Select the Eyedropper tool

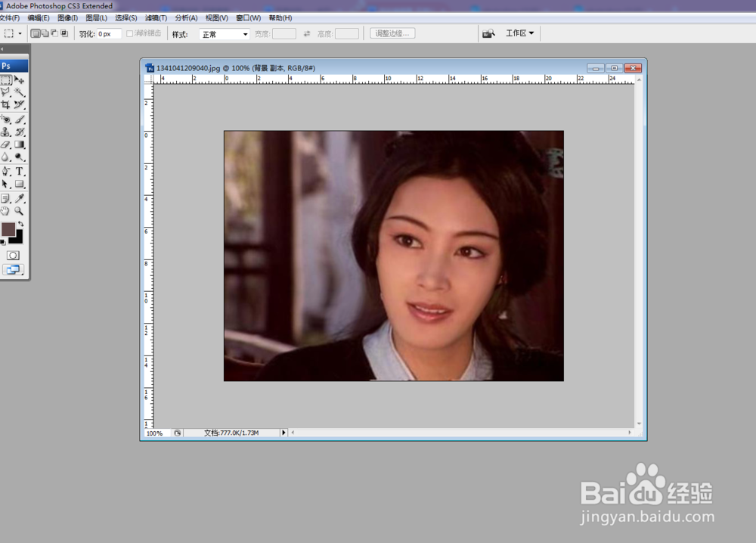point(20,199)
